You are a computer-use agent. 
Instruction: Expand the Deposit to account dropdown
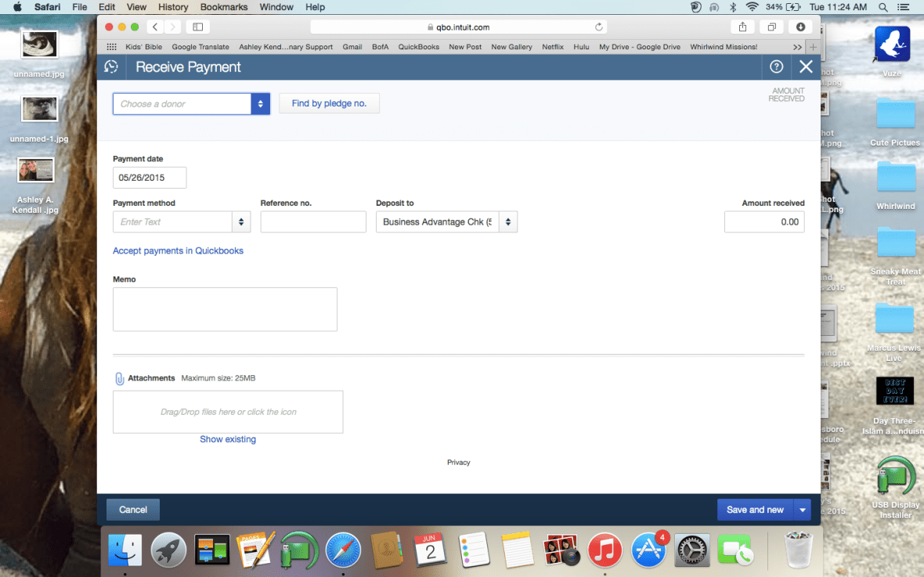[508, 222]
